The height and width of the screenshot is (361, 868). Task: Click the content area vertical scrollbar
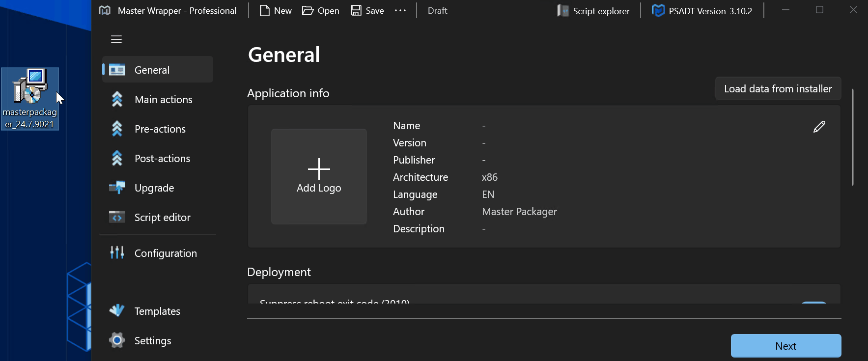coord(853,138)
